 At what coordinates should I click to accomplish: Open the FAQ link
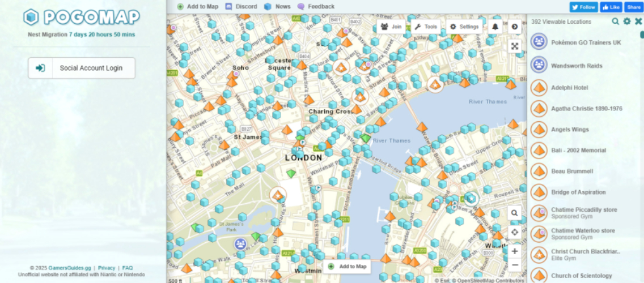[x=128, y=268]
